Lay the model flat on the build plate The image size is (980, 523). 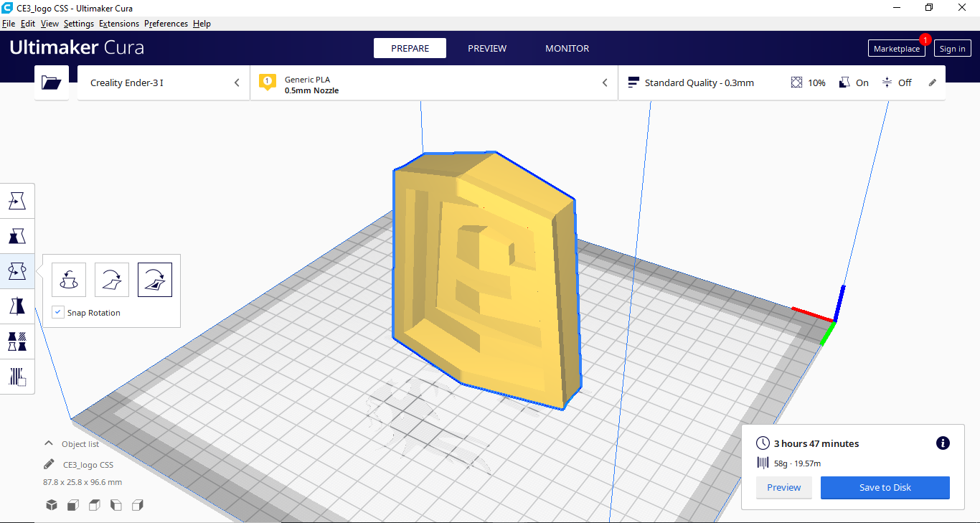point(112,280)
